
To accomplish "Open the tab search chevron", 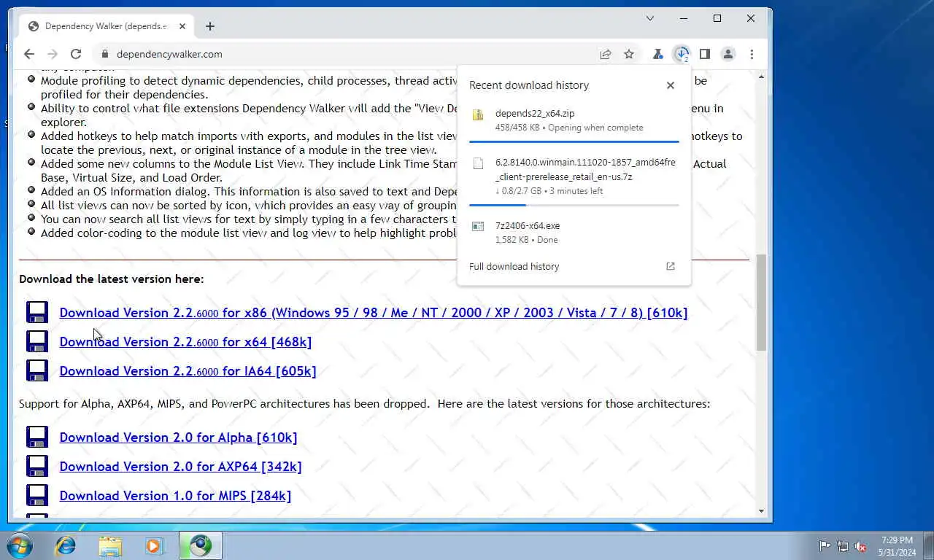I will [x=650, y=18].
